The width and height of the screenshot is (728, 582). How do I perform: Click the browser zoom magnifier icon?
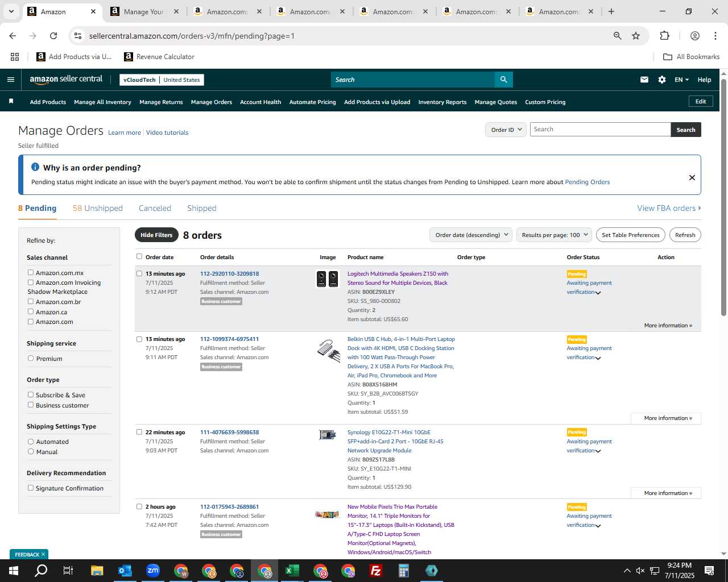617,36
